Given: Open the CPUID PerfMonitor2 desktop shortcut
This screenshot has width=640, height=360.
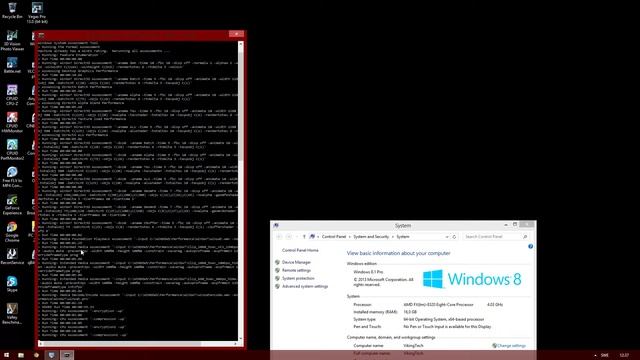Looking at the screenshot, I should (x=12, y=149).
